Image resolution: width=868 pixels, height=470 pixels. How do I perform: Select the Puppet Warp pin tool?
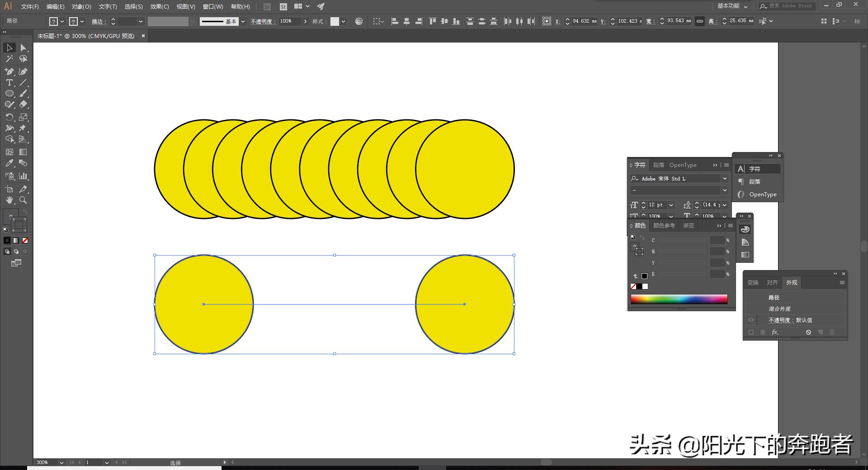click(x=23, y=128)
